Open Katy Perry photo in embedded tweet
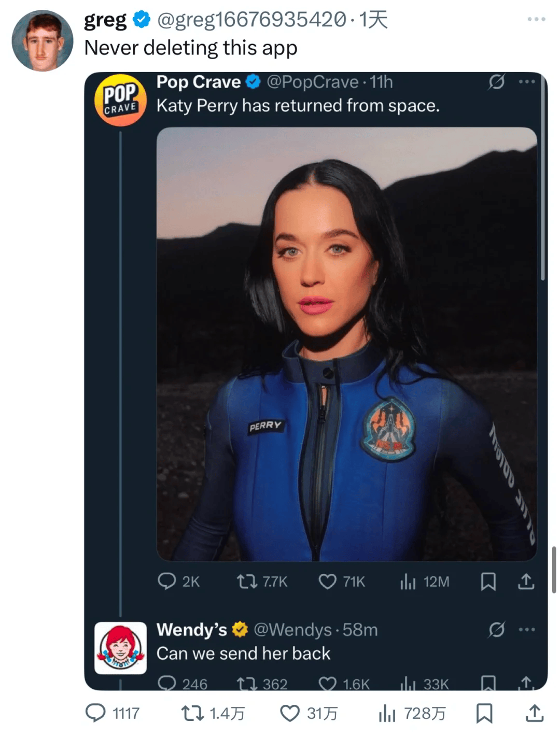The width and height of the screenshot is (560, 737). [346, 344]
